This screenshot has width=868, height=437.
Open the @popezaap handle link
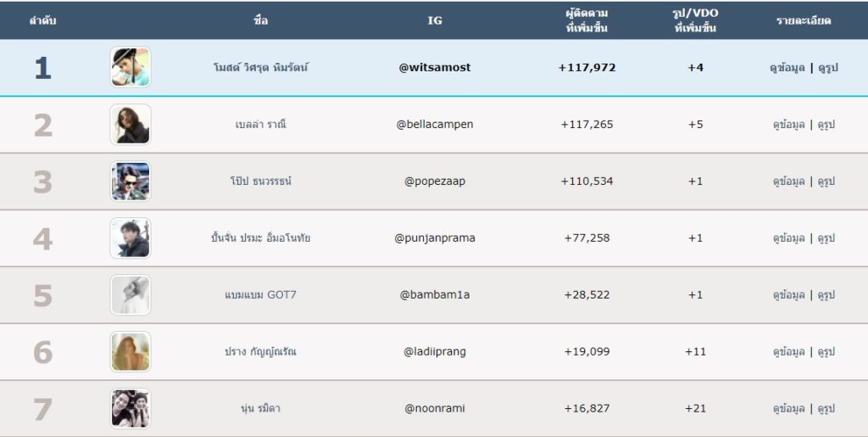tap(435, 181)
